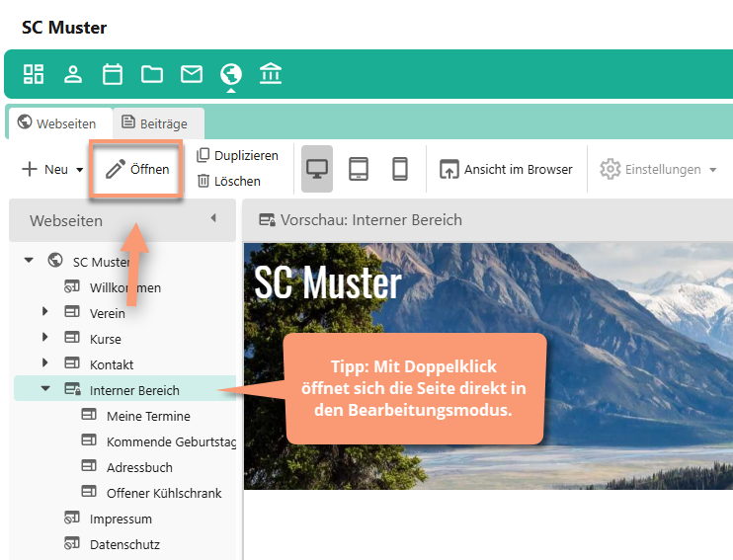Select Adressbuch page
Screen dimensions: 733x560
139,467
